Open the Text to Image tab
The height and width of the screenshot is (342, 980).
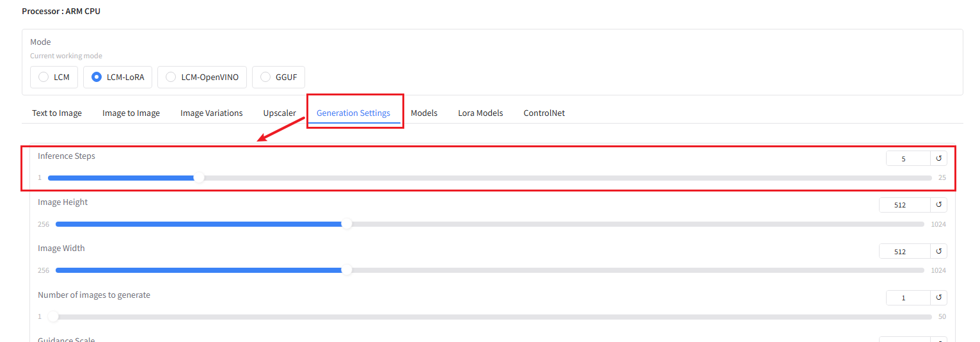[x=57, y=113]
